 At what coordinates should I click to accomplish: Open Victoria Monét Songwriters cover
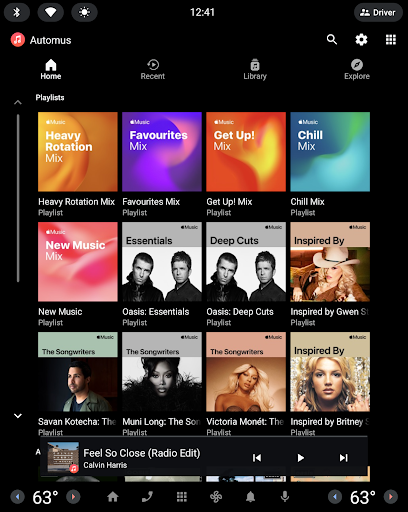246,372
